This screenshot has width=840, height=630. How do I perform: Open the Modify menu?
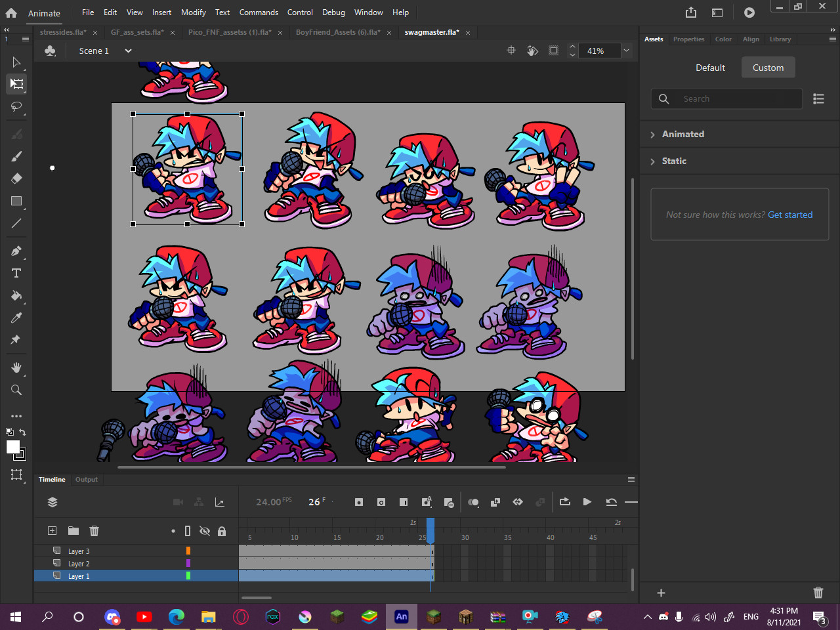[193, 12]
